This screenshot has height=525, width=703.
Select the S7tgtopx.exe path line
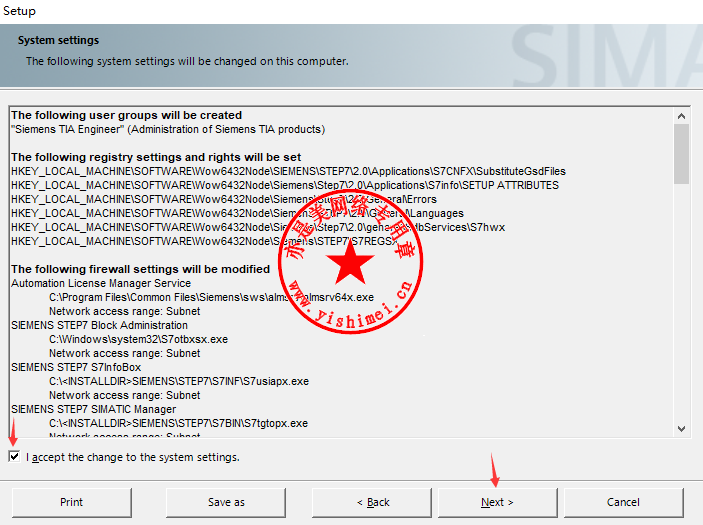178,423
